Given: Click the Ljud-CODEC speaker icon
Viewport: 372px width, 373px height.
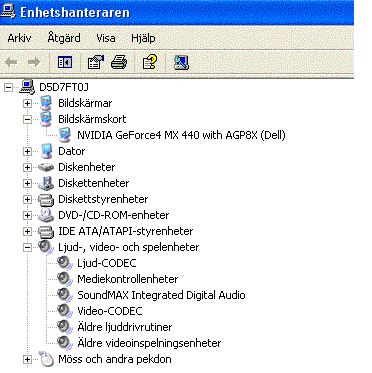Looking at the screenshot, I should 65,264.
